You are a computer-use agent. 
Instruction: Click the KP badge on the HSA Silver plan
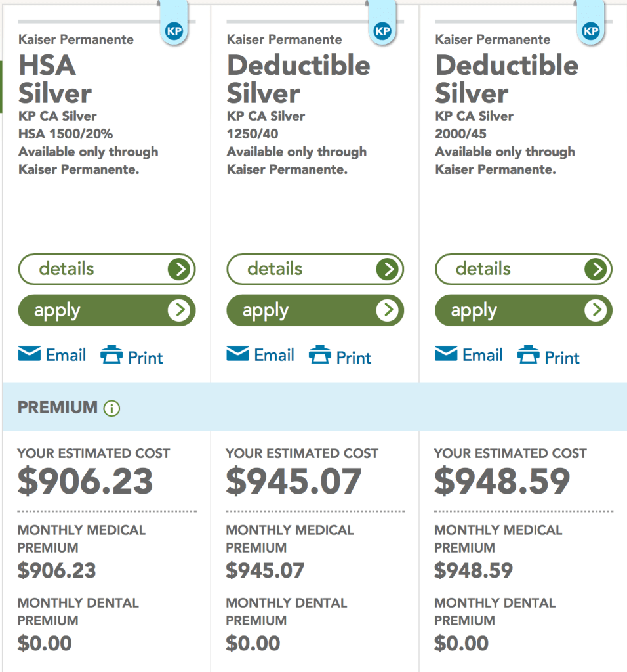coord(173,31)
